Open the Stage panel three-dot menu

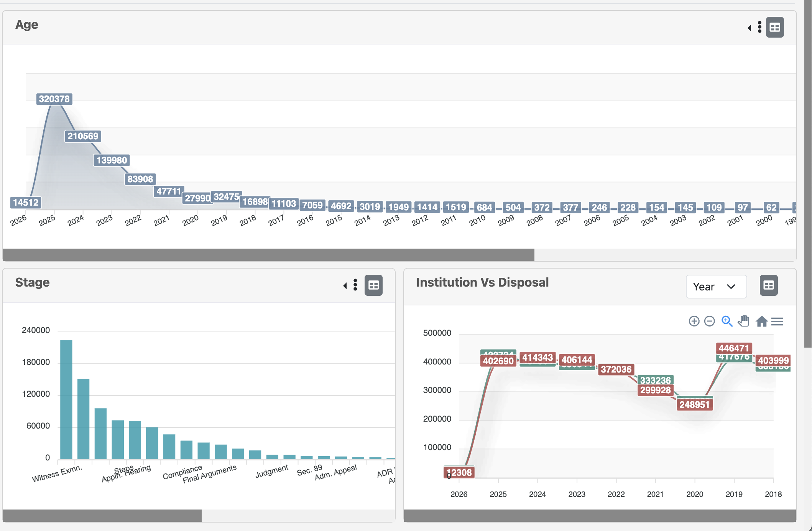(x=355, y=285)
